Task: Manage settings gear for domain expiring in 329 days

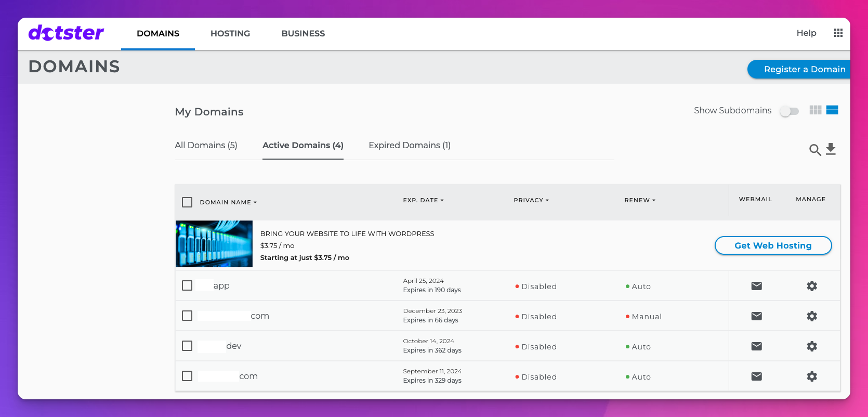Action: coord(812,376)
